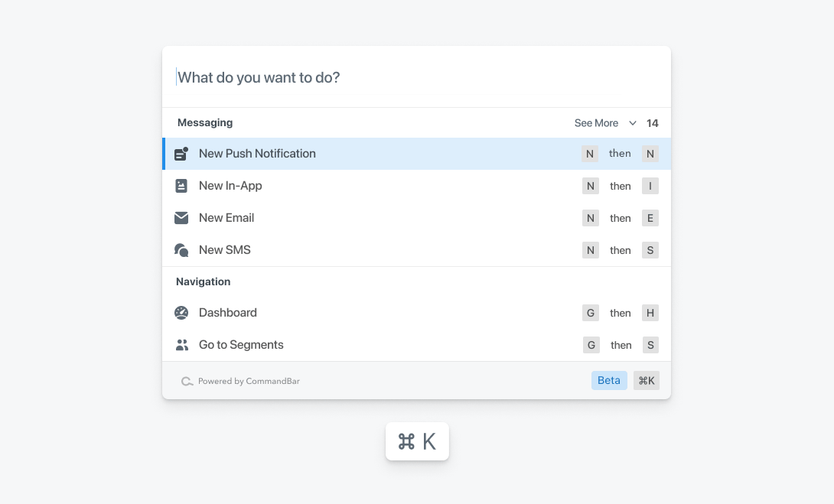Click the word 'then' on the New Email row
The image size is (834, 504).
click(621, 218)
